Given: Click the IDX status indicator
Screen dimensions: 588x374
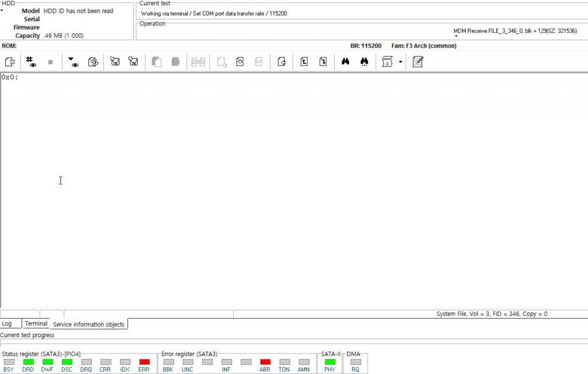Looking at the screenshot, I should pyautogui.click(x=125, y=362).
